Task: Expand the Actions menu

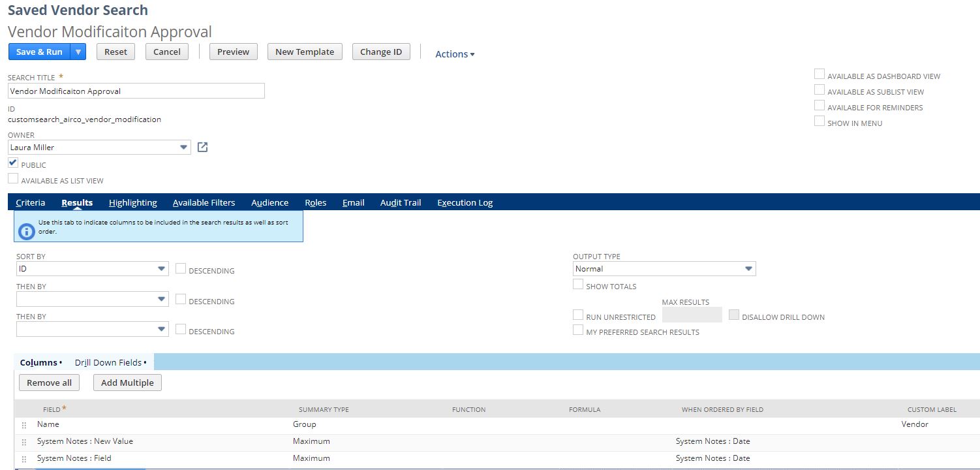Action: pos(455,54)
